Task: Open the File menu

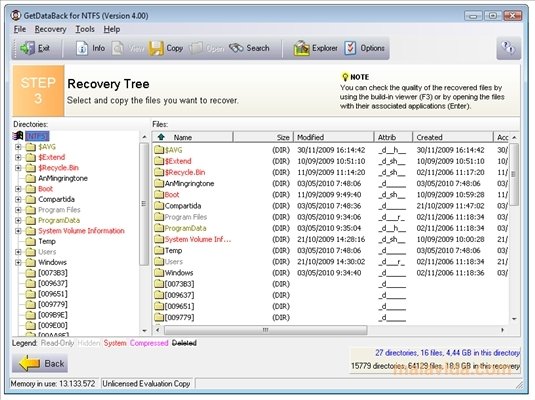Action: 20,29
